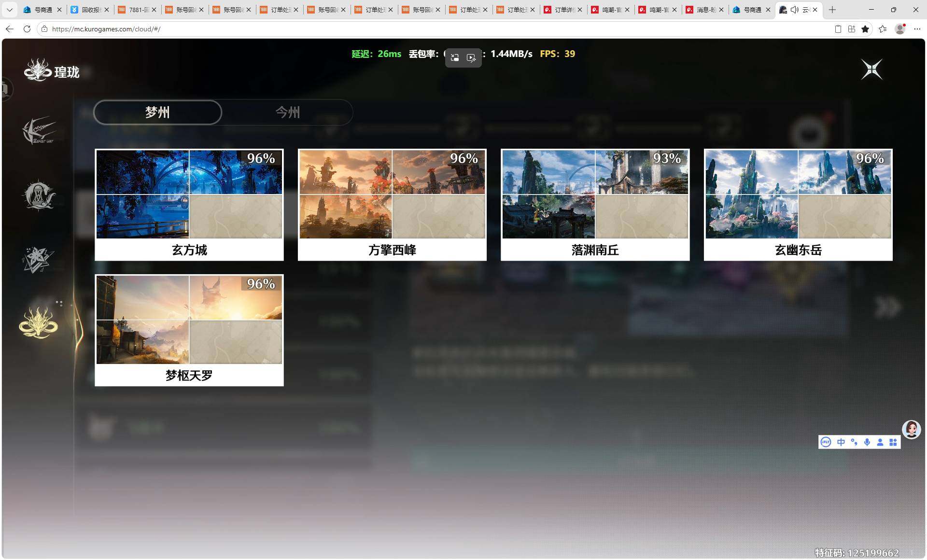Open the tab search dropdown arrow
Screen dimensions: 927x560
tap(9, 10)
